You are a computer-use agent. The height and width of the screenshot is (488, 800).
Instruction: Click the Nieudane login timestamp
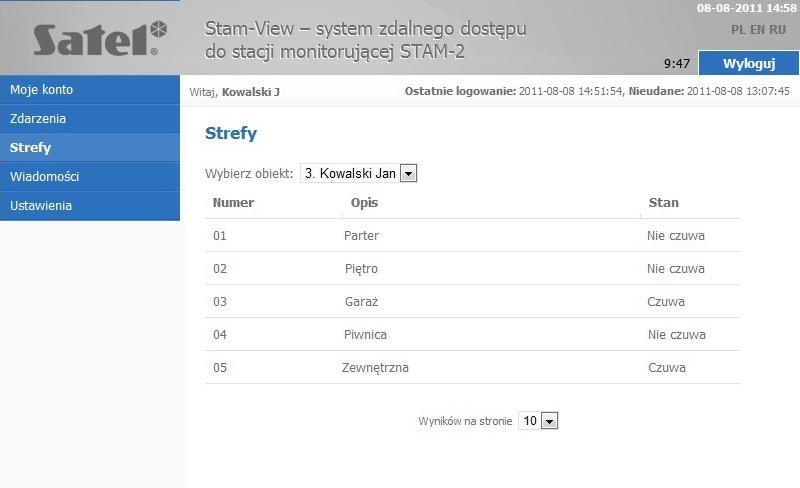pos(738,91)
